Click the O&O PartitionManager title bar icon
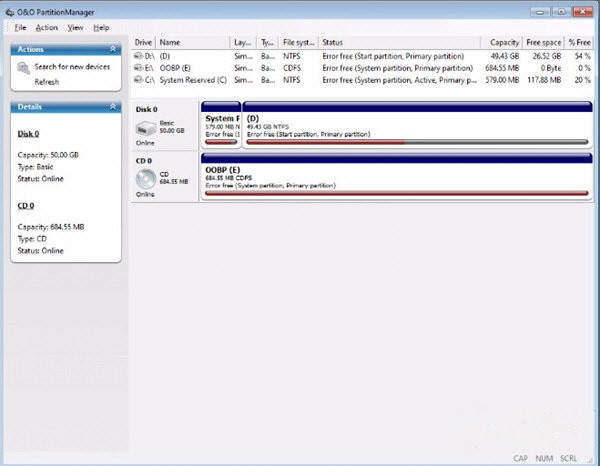The image size is (600, 466). click(8, 9)
